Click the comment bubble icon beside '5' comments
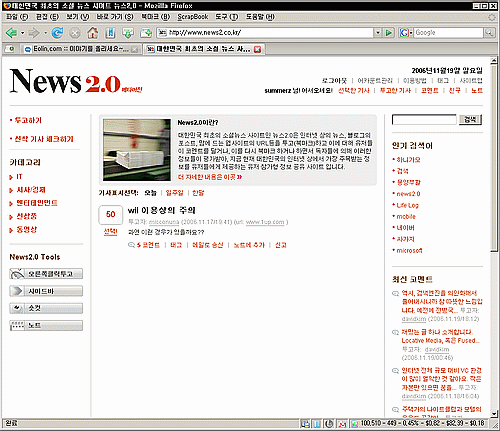The image size is (500, 431). click(131, 245)
